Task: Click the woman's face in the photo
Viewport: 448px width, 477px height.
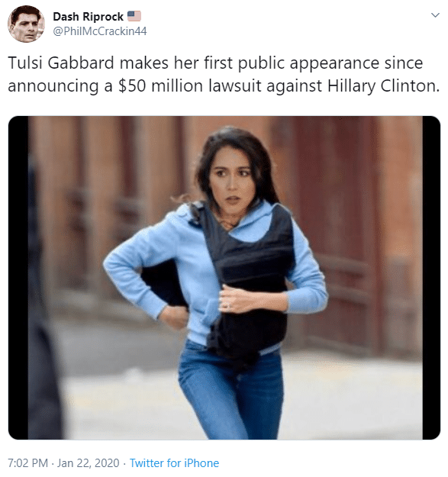Action: (233, 178)
